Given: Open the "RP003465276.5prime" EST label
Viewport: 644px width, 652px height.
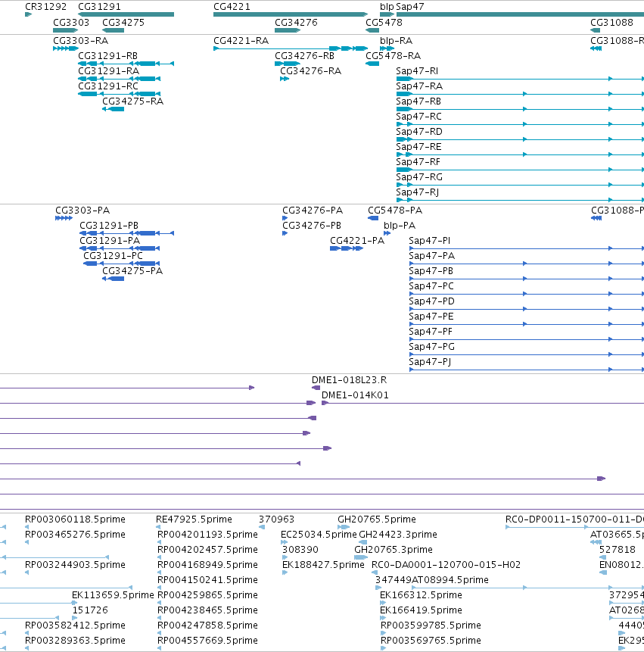Looking at the screenshot, I should [75, 535].
